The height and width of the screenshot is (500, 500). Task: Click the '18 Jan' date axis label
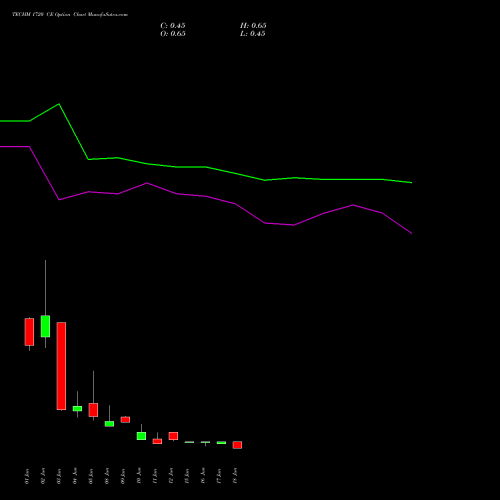[235, 476]
